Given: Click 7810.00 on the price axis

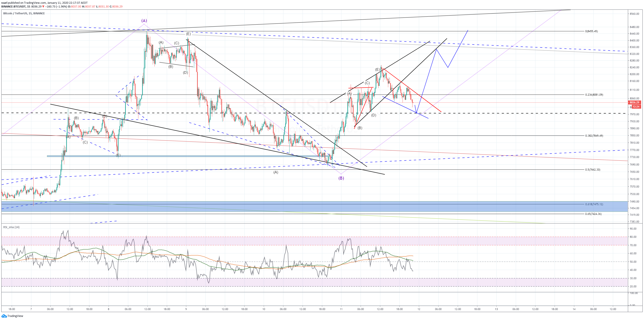Looking at the screenshot, I should click(x=635, y=143).
